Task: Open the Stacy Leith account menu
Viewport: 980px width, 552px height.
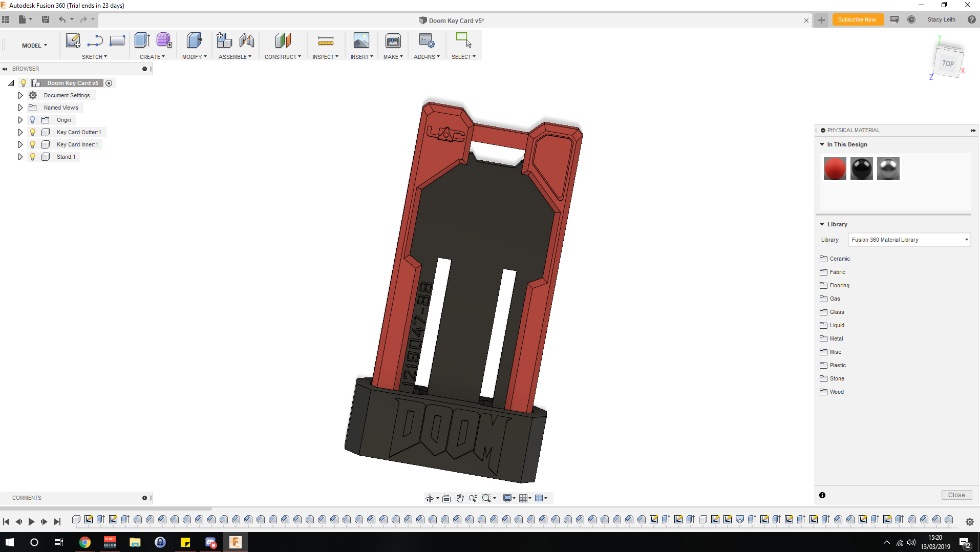Action: pos(941,19)
